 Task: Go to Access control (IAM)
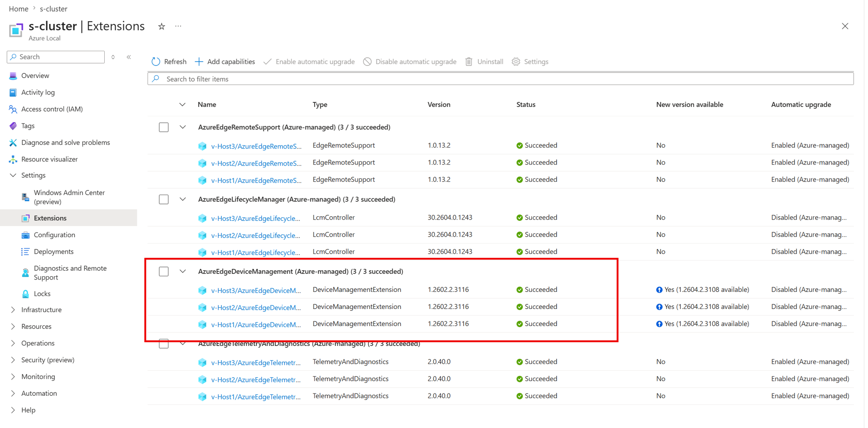[52, 109]
